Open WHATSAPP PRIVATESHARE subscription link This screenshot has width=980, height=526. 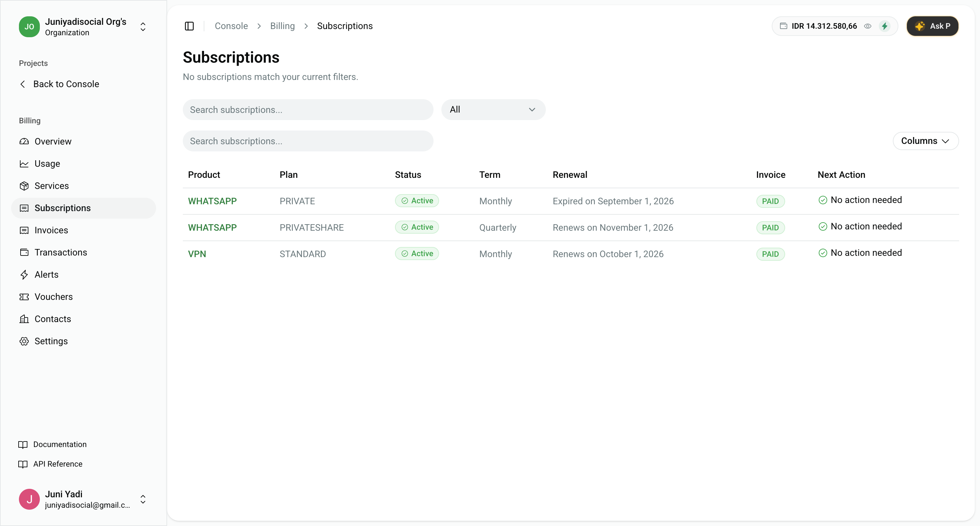(x=212, y=227)
